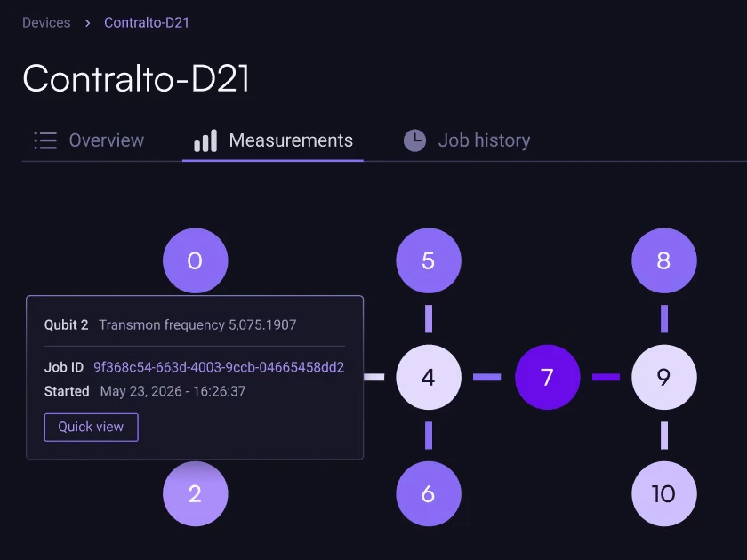Click the started date May 23, 2026 text
Image resolution: width=747 pixels, height=560 pixels.
pos(173,391)
